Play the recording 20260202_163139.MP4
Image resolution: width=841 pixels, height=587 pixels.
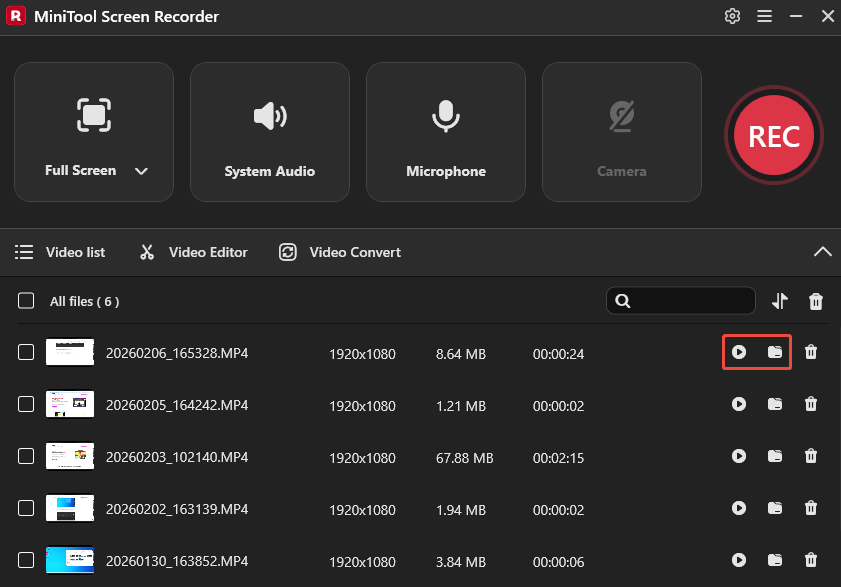coord(739,508)
